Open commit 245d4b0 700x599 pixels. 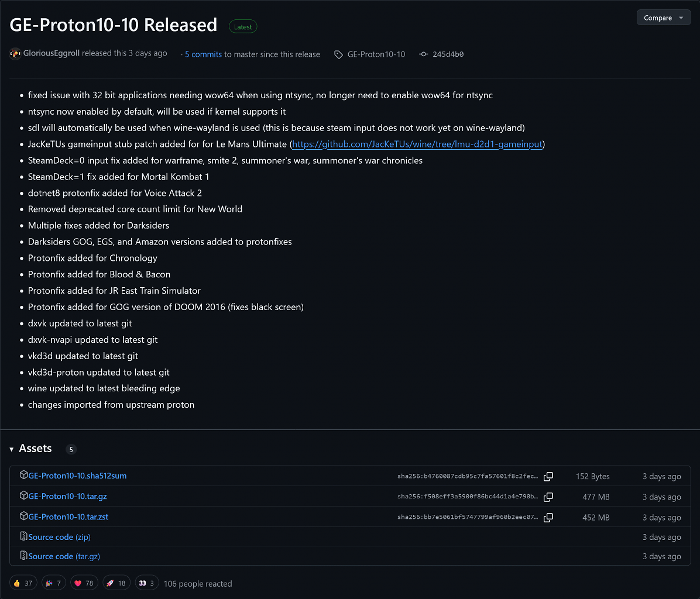[x=448, y=54]
